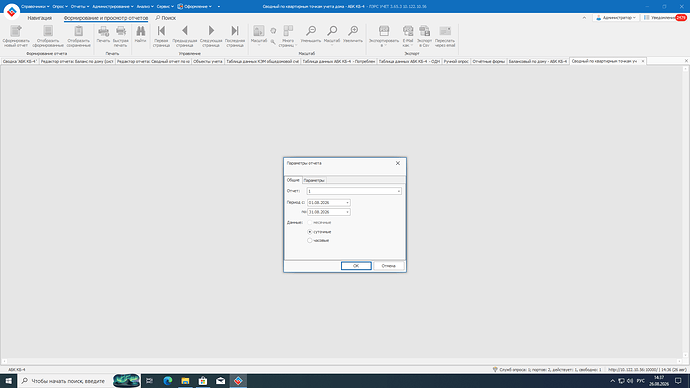Open the 'Справочники' menu
Viewport: 690px width, 388px height.
[35, 6]
